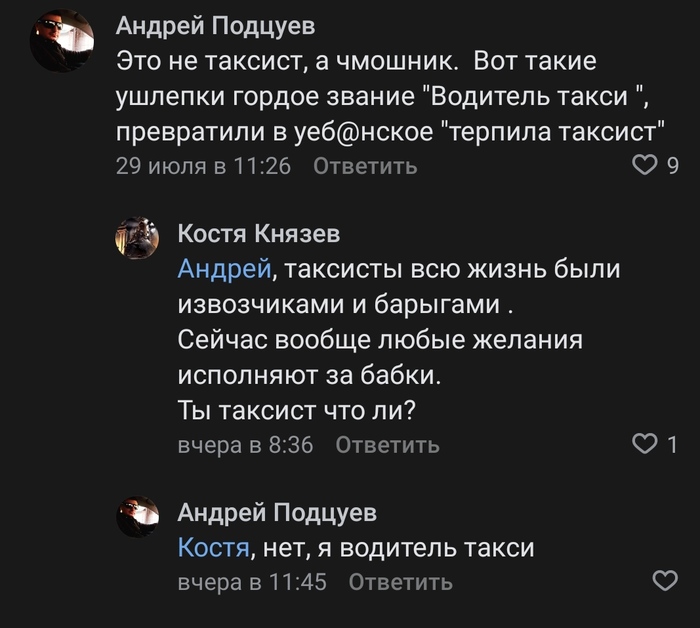The height and width of the screenshot is (628, 700).
Task: Open the Андрей Подцуев name on the top comment
Action: click(x=215, y=25)
